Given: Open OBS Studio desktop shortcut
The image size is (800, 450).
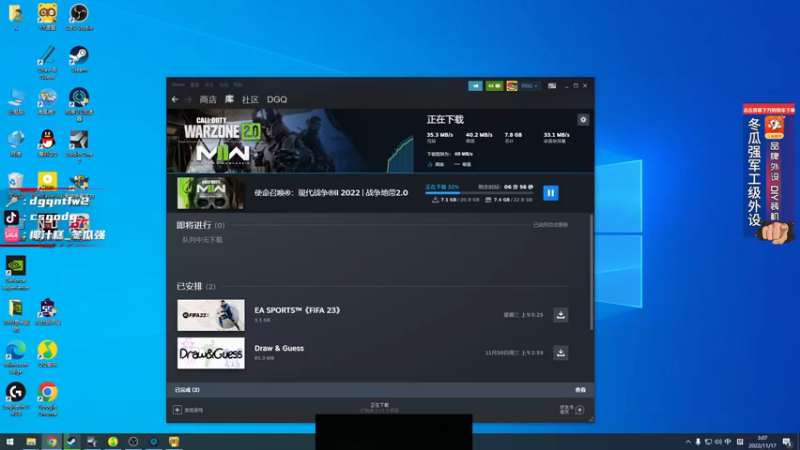Looking at the screenshot, I should pos(79,17).
